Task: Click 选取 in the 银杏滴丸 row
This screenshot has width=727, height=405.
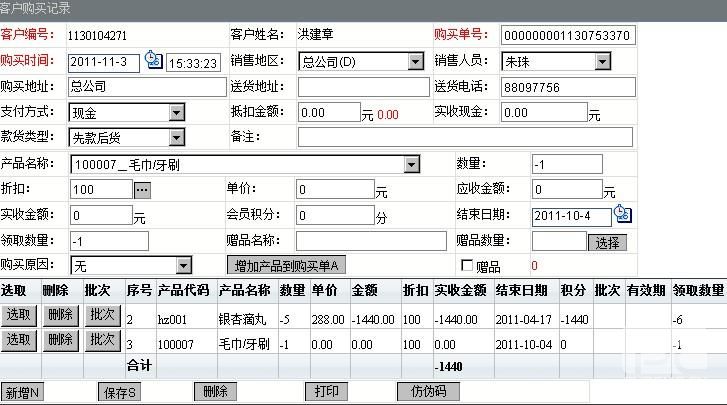Action: tap(18, 314)
